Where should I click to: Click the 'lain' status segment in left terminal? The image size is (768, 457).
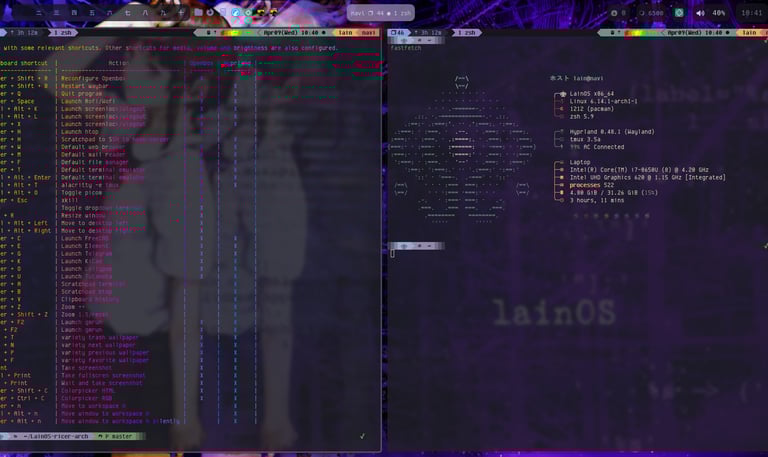345,33
